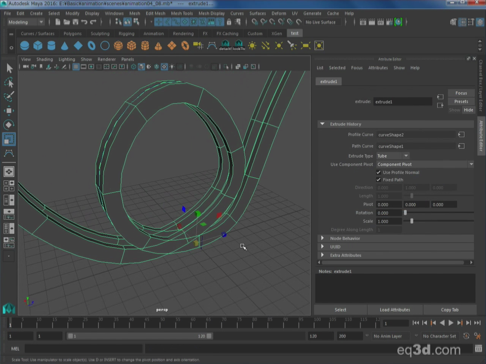Activate the Lasso Select tool

(9, 82)
